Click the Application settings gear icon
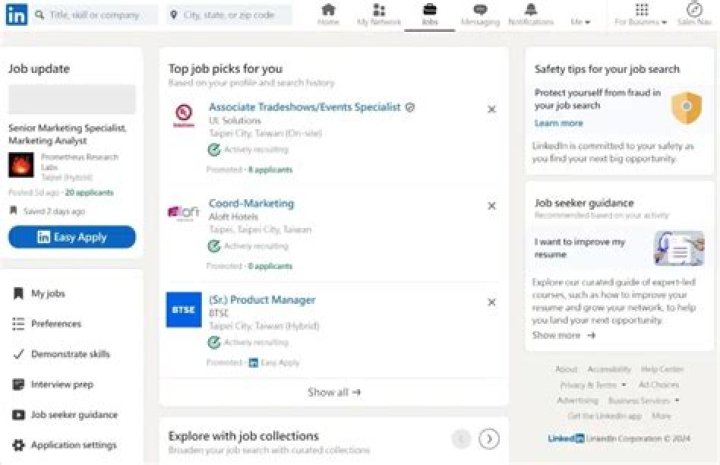The image size is (720, 465). click(18, 445)
